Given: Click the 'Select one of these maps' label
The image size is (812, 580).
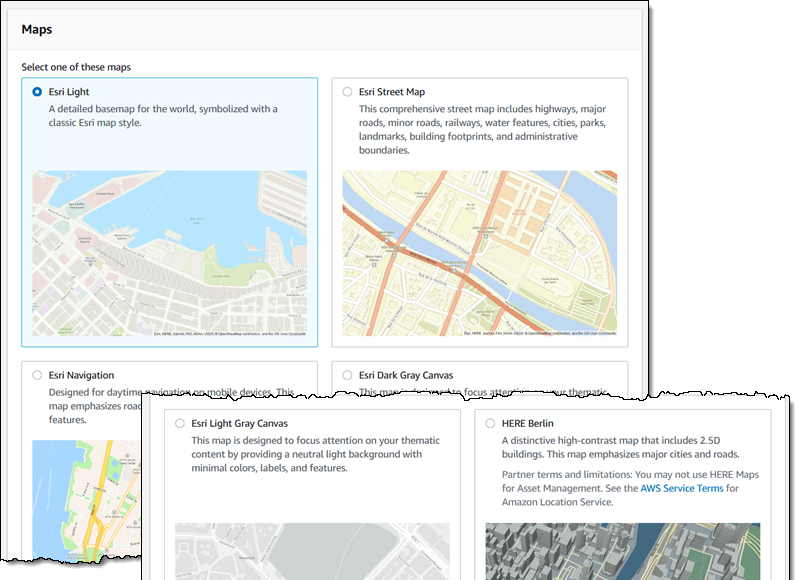Looking at the screenshot, I should coord(76,67).
